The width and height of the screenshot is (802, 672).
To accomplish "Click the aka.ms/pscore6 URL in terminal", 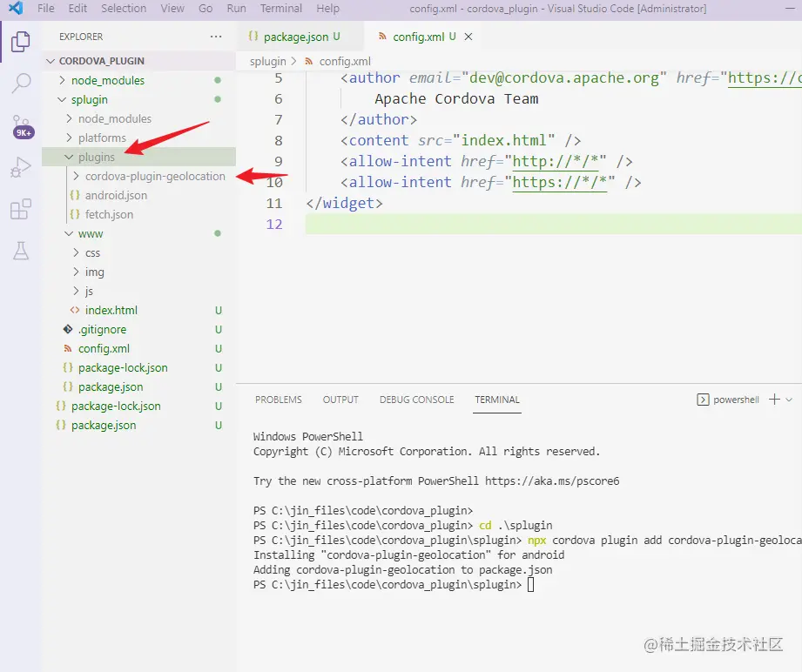I will pos(552,481).
